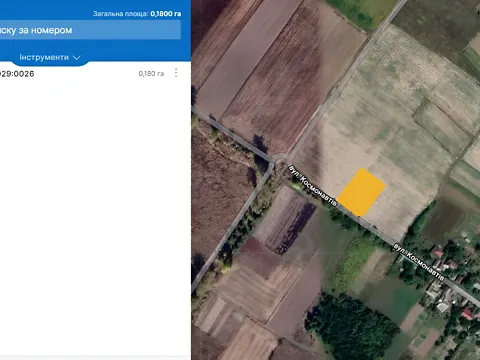Click the tree-lined road running southwest
The image size is (480, 360).
233,227
